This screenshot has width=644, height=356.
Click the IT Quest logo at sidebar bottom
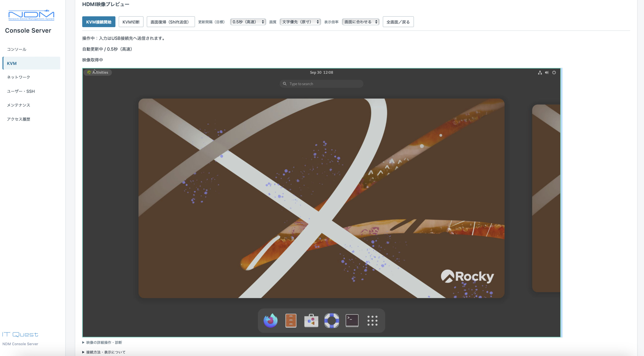coord(20,335)
